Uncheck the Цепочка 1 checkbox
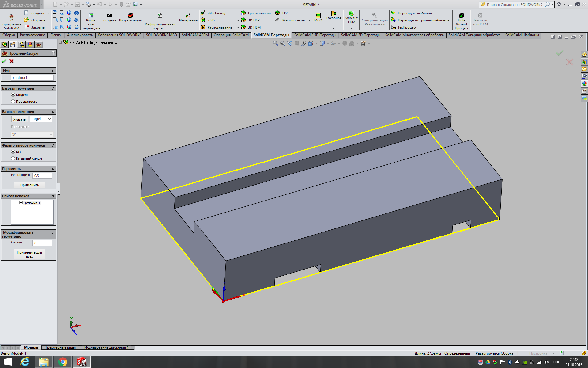The image size is (588, 368). 21,203
